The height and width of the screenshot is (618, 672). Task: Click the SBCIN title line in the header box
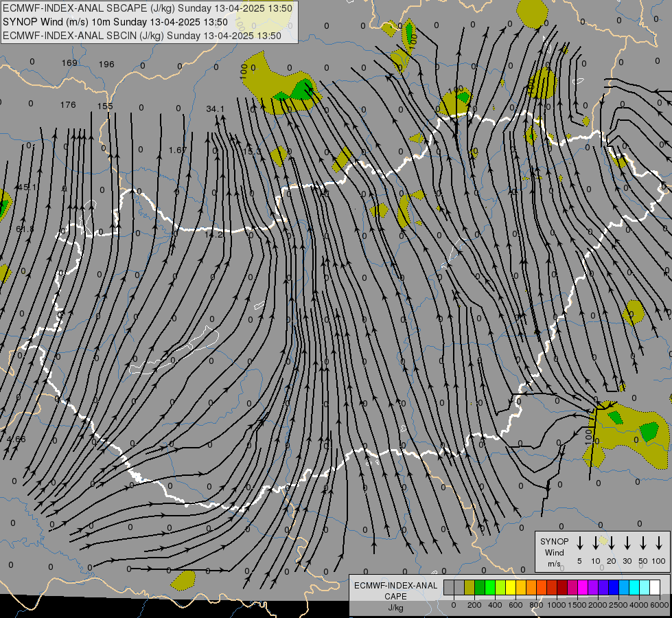coord(142,36)
